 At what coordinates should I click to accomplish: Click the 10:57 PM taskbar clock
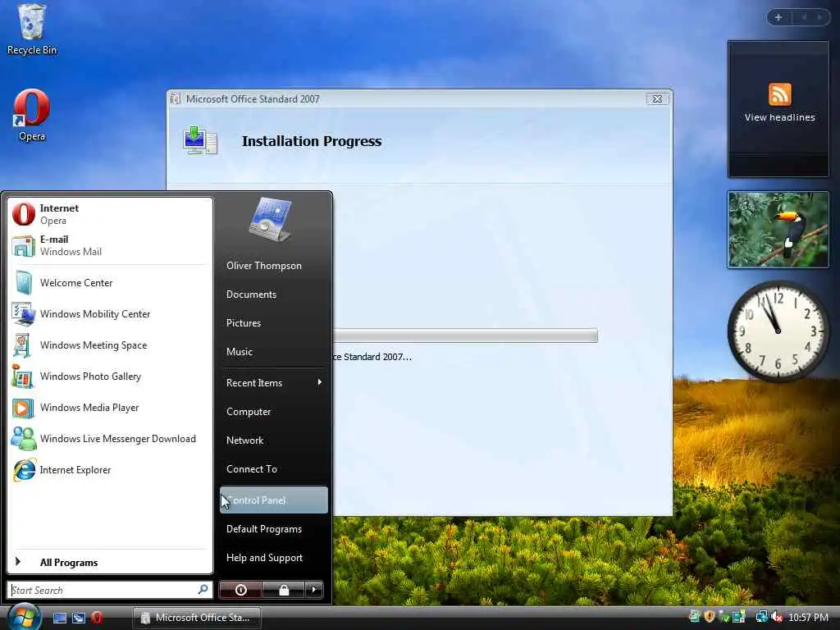tap(808, 617)
